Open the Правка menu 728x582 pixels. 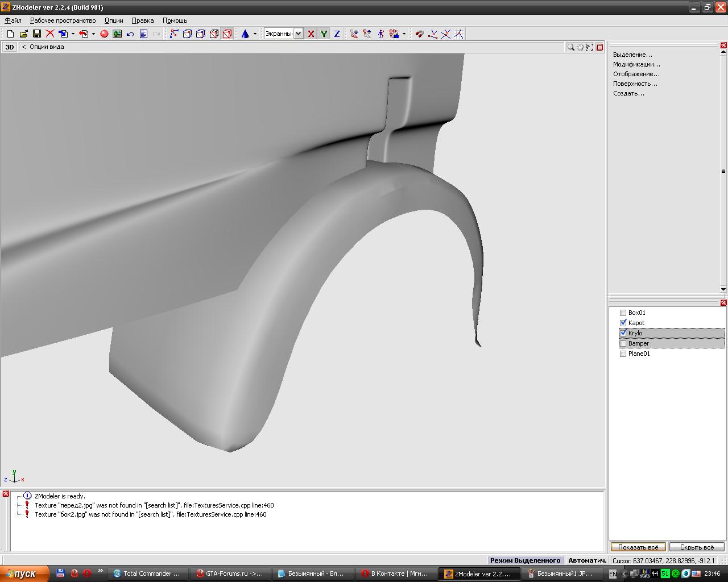pyautogui.click(x=143, y=20)
